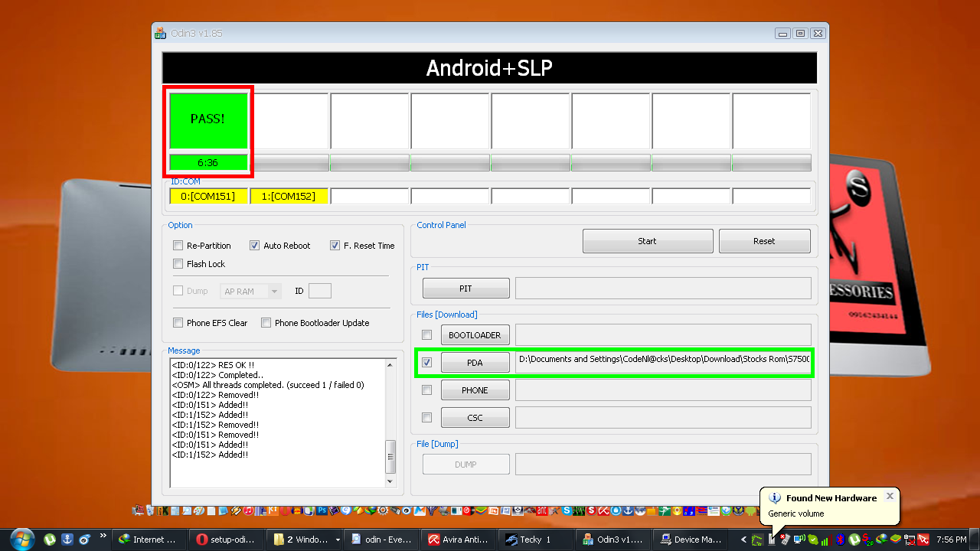Image resolution: width=980 pixels, height=551 pixels.
Task: Click the anchor icon in quick launch
Action: 67,540
